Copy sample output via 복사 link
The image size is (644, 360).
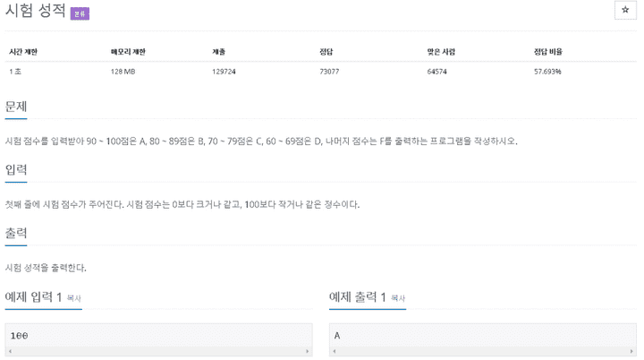pyautogui.click(x=397, y=298)
